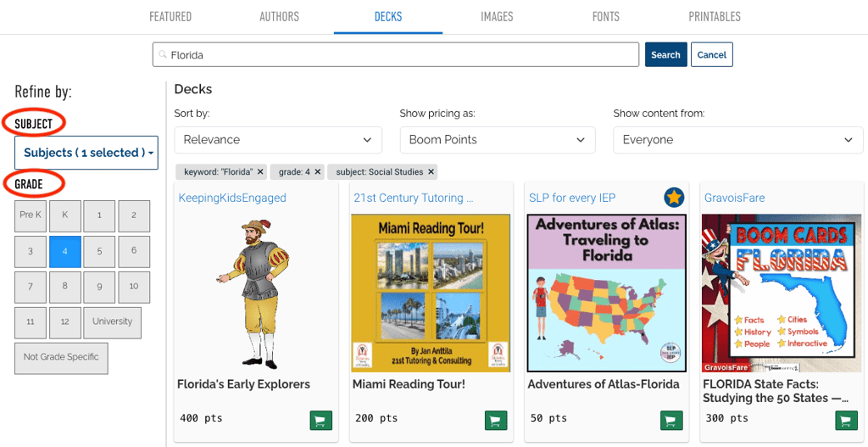Click the star badge on SLP deck
Image resolution: width=868 pixels, height=447 pixels.
coord(674,198)
